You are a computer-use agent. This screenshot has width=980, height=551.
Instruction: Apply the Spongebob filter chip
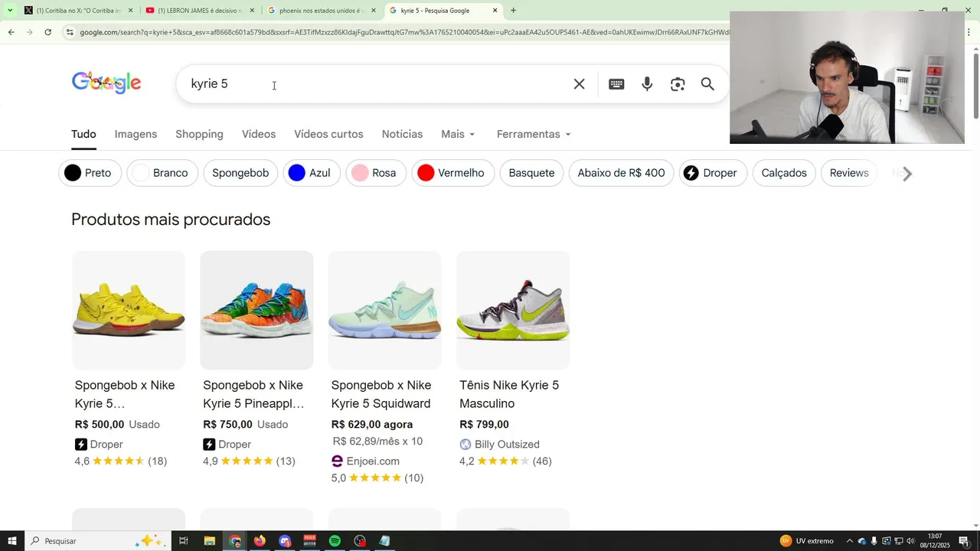pos(240,173)
